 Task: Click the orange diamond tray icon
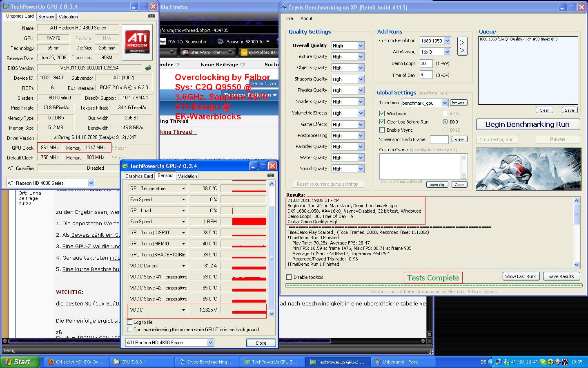click(x=558, y=362)
